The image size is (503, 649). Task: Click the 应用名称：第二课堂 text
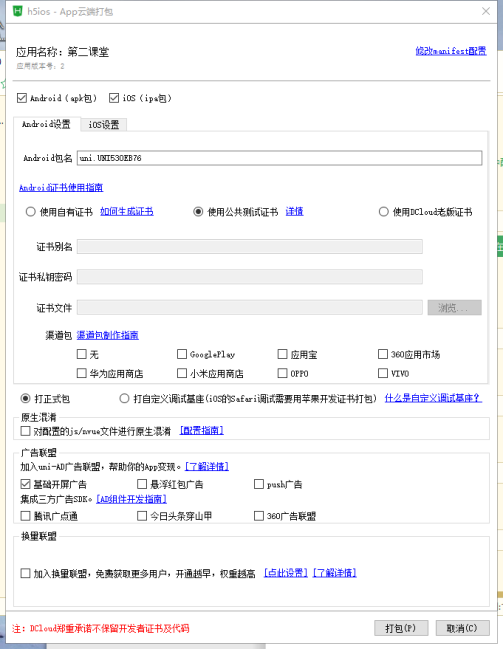(x=63, y=52)
